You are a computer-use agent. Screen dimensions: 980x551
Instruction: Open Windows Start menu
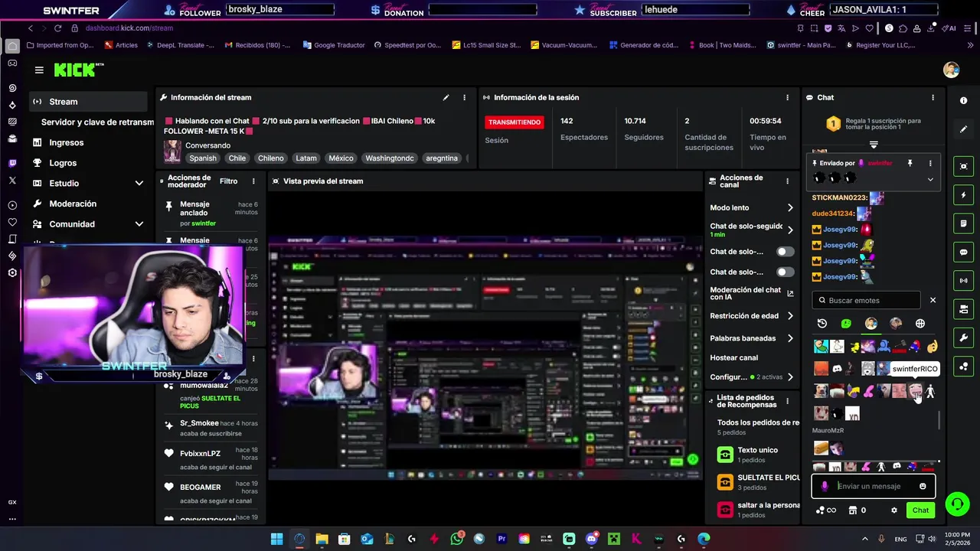(276, 539)
